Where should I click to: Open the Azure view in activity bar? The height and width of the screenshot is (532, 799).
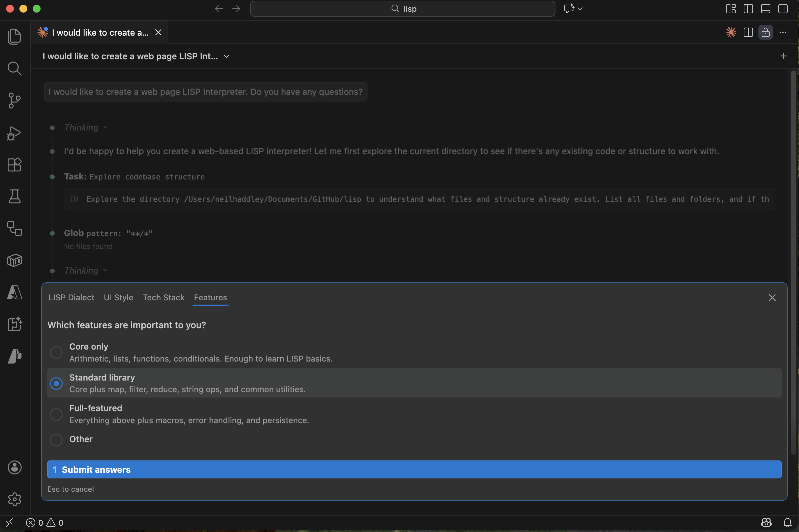pos(14,292)
